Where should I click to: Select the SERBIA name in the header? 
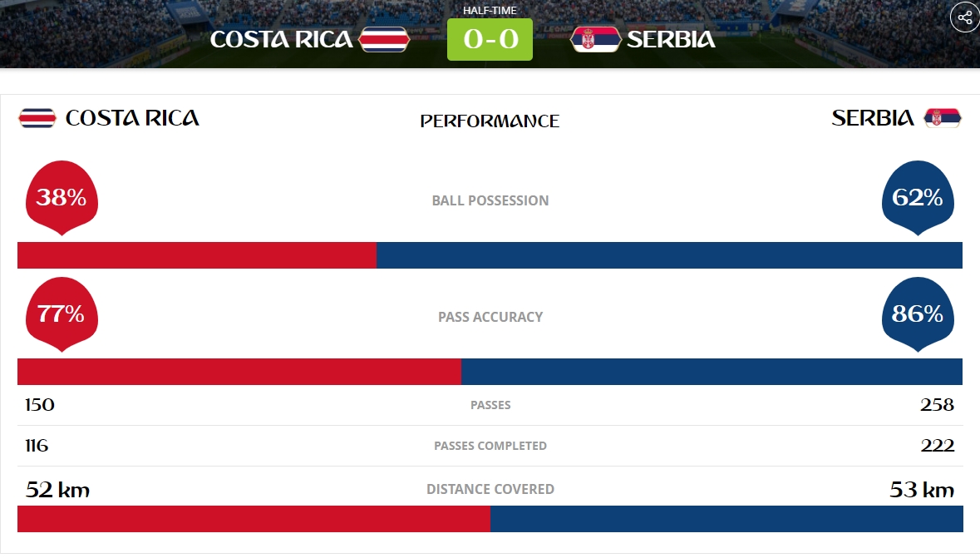[671, 39]
